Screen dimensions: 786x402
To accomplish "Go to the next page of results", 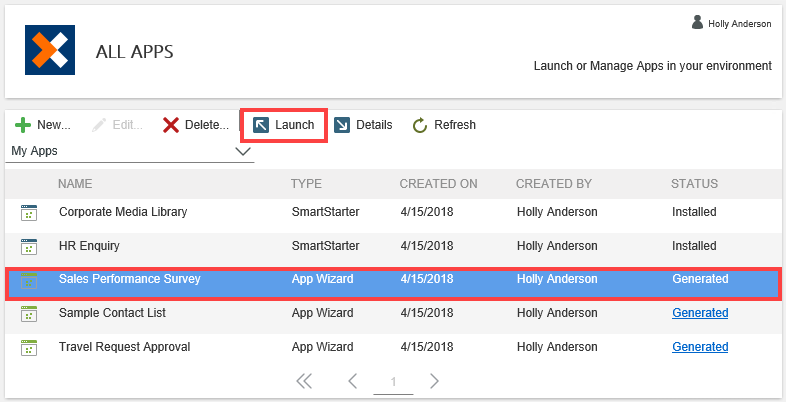I will tap(434, 381).
